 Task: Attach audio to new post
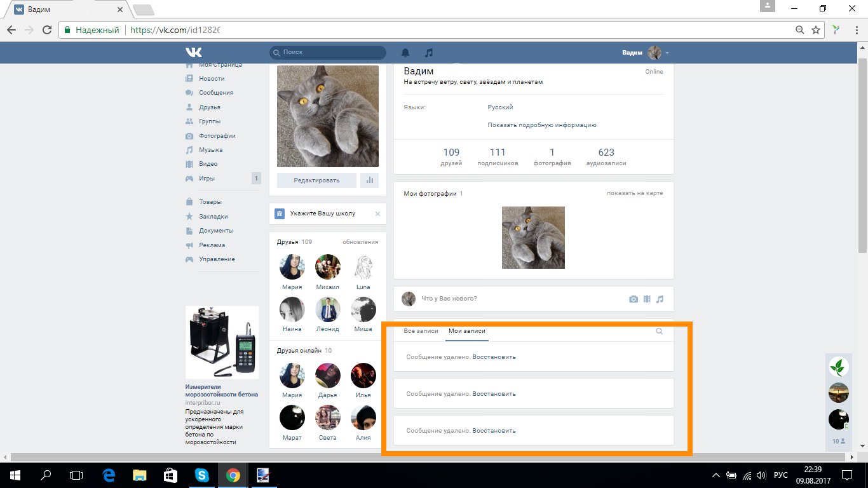pos(660,299)
